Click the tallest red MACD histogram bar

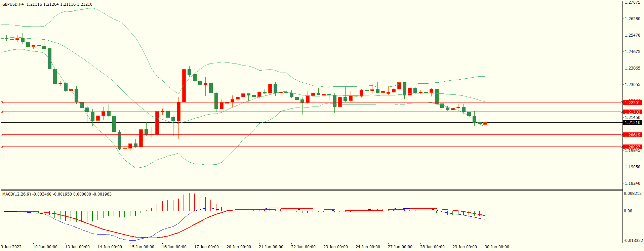coord(189,202)
